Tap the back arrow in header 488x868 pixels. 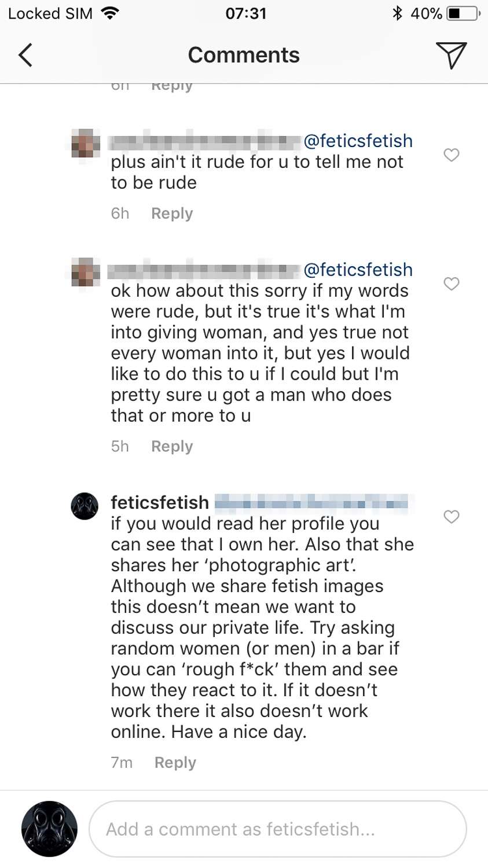pos(25,56)
